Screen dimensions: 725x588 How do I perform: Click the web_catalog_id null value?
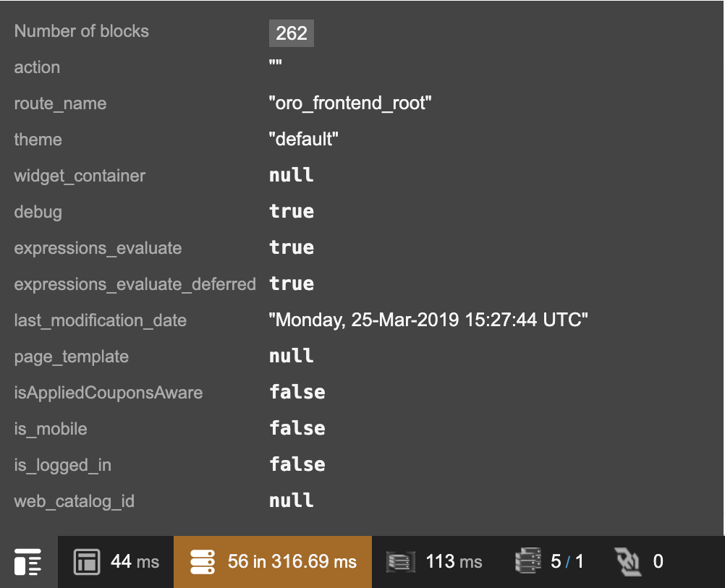coord(292,501)
